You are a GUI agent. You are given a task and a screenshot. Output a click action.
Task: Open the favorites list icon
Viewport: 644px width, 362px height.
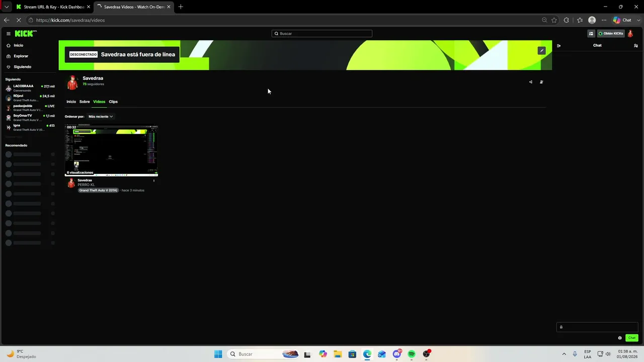tap(580, 20)
